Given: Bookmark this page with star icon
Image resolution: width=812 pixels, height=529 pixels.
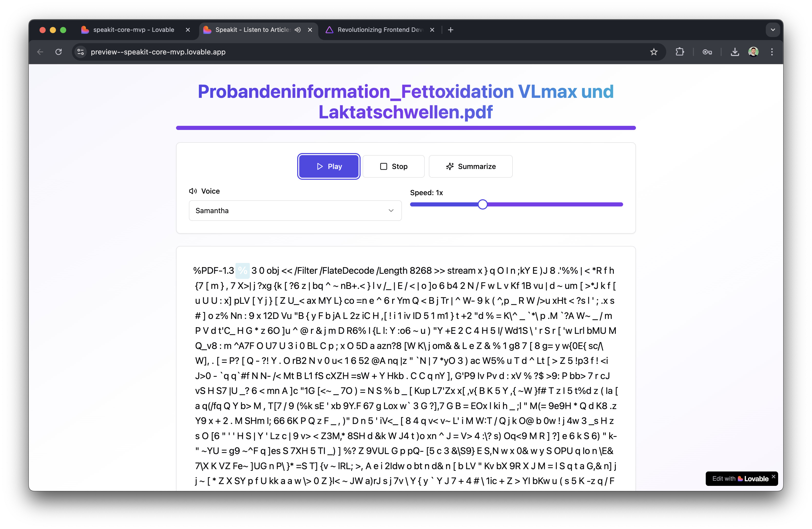Looking at the screenshot, I should (x=653, y=52).
